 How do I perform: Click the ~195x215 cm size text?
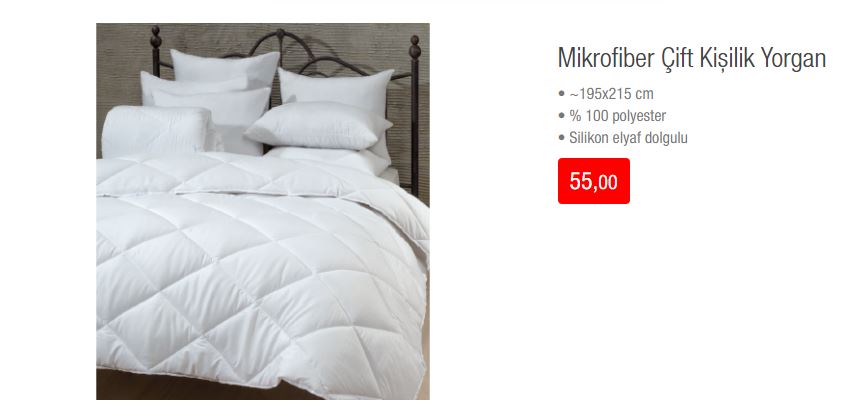[611, 94]
